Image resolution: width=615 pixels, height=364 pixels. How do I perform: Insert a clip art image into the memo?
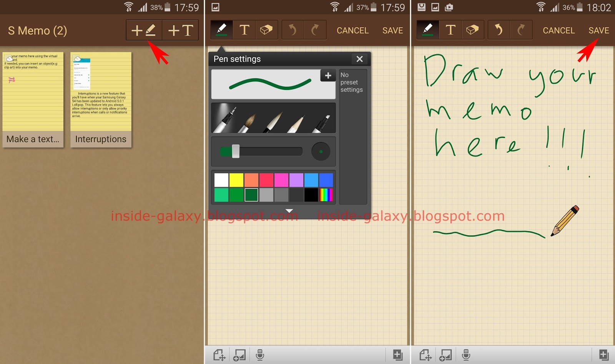(239, 355)
